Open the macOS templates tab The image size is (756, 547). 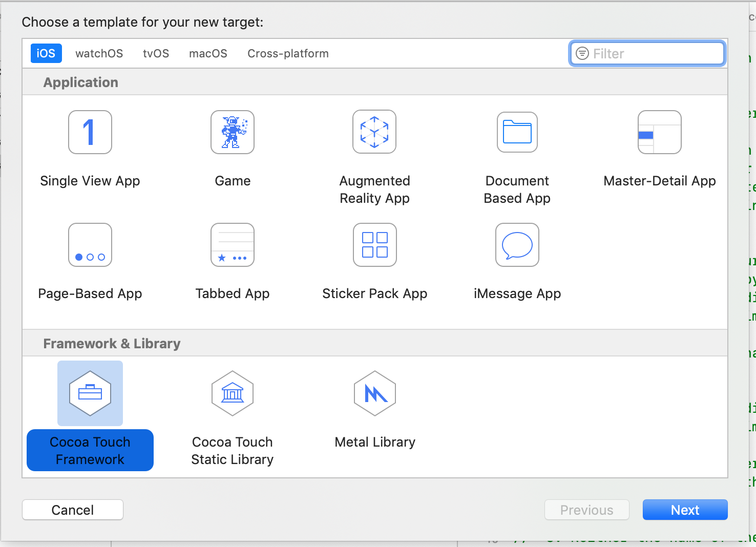208,53
